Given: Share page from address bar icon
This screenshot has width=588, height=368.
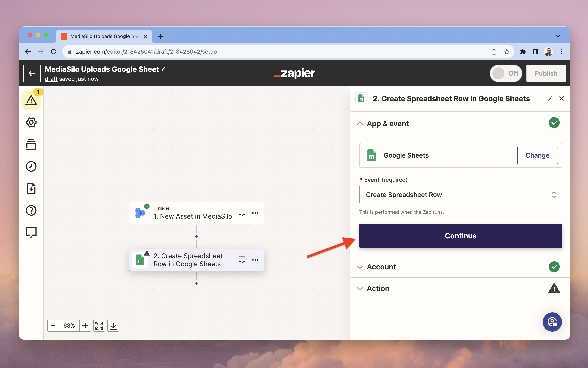Looking at the screenshot, I should (x=494, y=52).
